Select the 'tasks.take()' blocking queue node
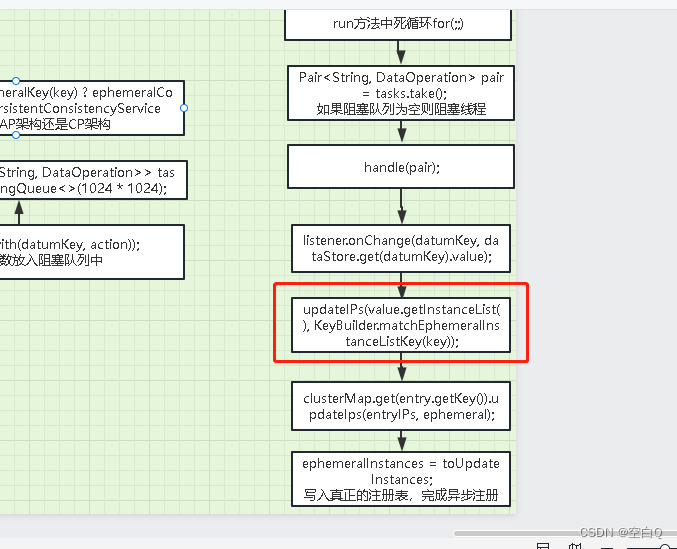The image size is (677, 549). (401, 93)
